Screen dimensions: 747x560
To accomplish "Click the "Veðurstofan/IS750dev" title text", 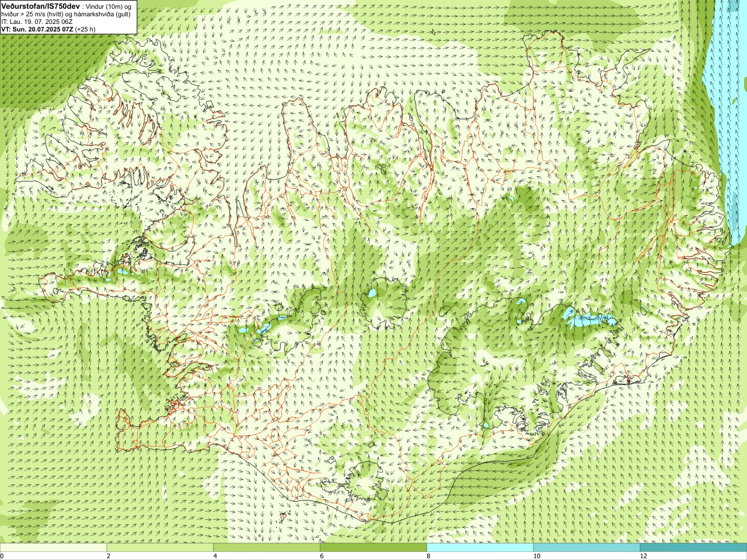I will [41, 6].
